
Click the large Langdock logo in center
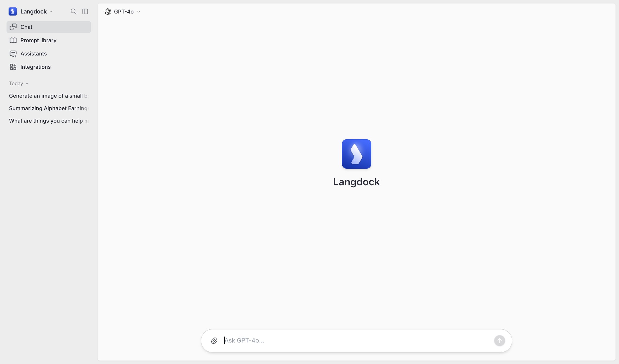click(x=356, y=154)
